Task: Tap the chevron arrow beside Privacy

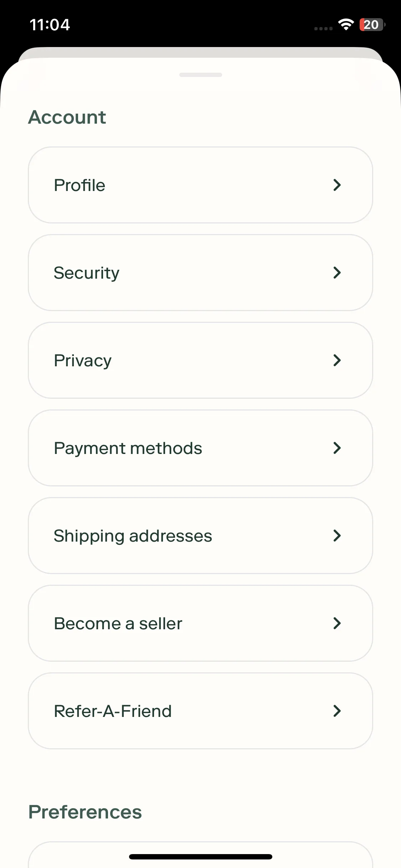Action: 337,360
